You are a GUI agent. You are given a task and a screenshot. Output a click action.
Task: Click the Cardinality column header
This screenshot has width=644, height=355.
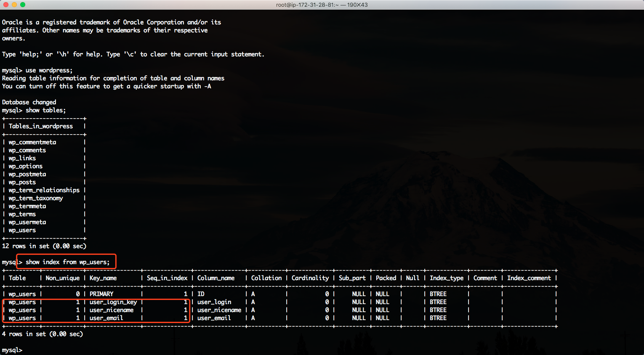pos(310,278)
